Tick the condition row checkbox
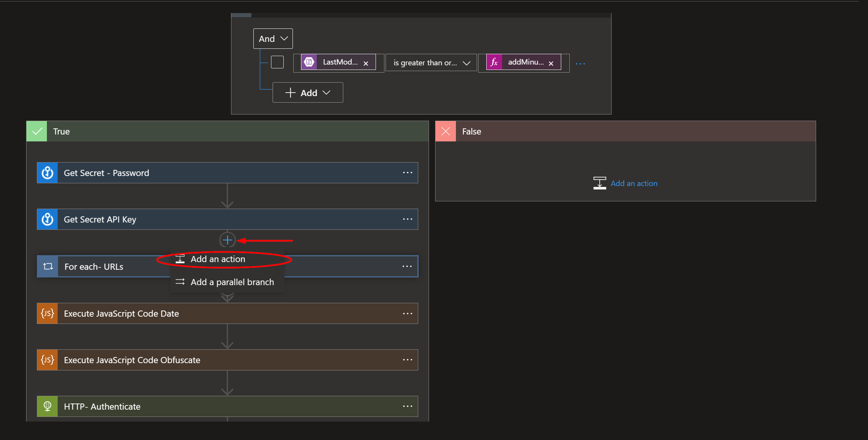The image size is (868, 440). tap(277, 62)
